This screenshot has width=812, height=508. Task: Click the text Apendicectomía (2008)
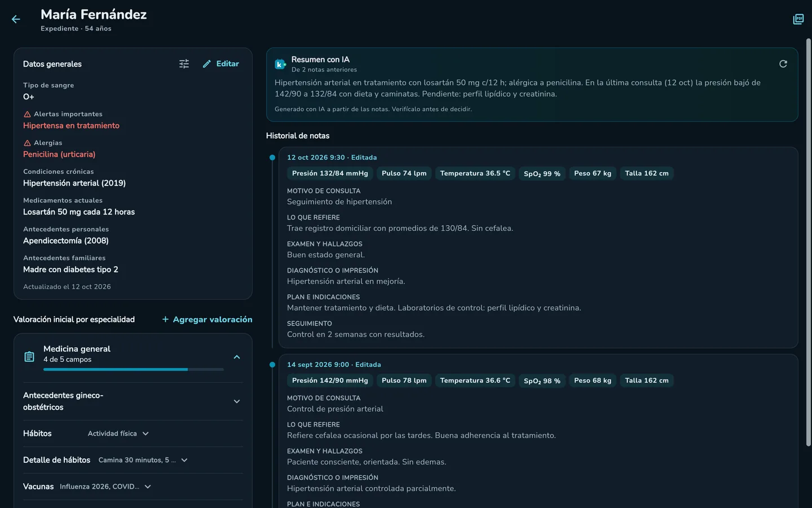(66, 240)
